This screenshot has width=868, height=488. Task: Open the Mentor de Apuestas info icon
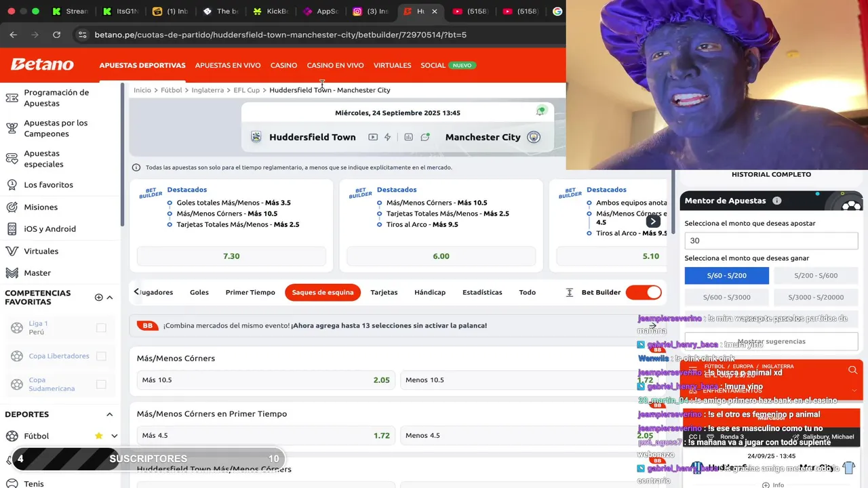click(777, 201)
